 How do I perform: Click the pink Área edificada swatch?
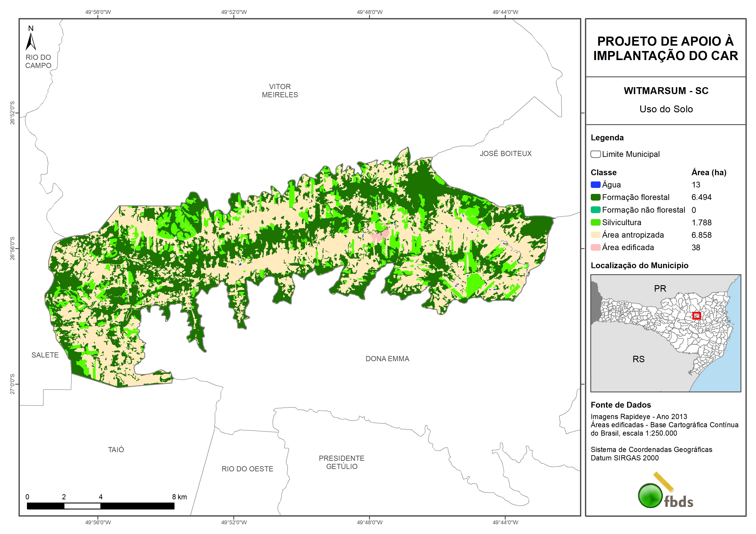(595, 248)
